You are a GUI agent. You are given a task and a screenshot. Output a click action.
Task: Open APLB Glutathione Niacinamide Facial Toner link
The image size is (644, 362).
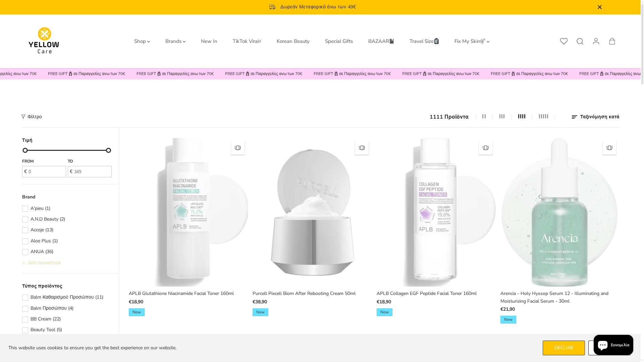(x=181, y=293)
